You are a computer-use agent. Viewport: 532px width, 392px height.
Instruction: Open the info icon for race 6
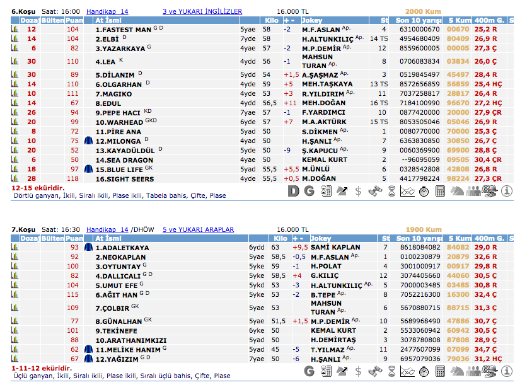click(x=506, y=190)
